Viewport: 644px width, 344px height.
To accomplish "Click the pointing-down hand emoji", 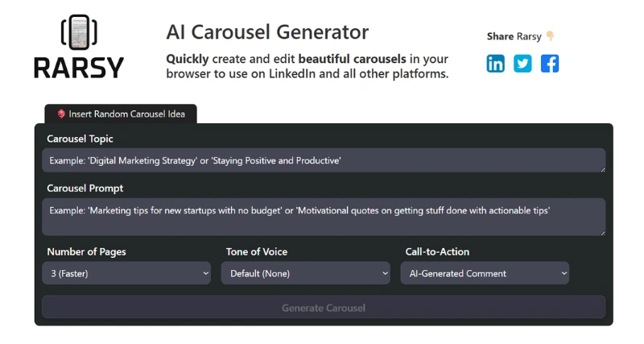I will pyautogui.click(x=551, y=36).
